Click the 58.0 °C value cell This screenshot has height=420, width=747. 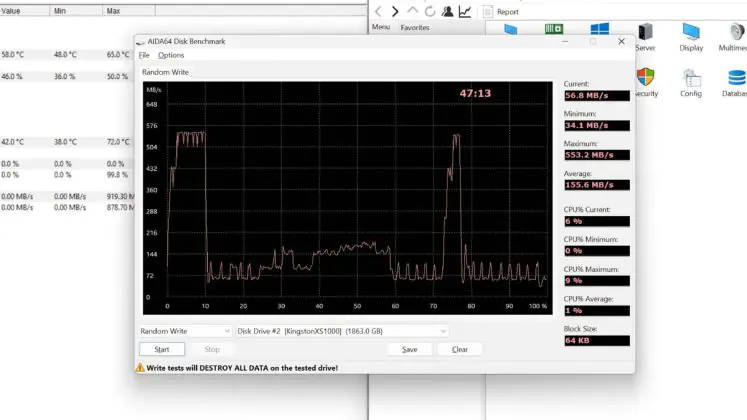pyautogui.click(x=12, y=55)
